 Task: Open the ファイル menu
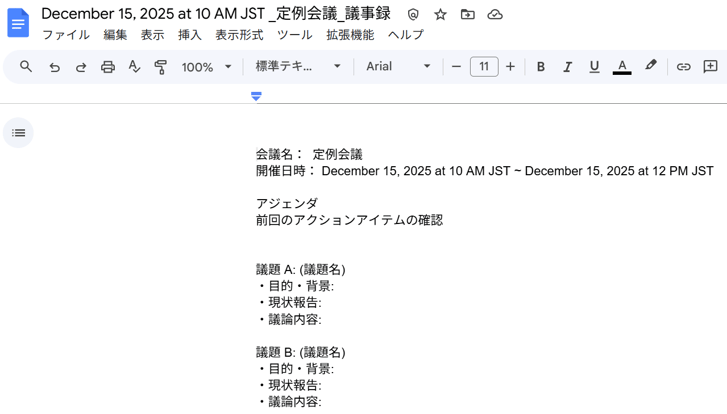[x=65, y=35]
